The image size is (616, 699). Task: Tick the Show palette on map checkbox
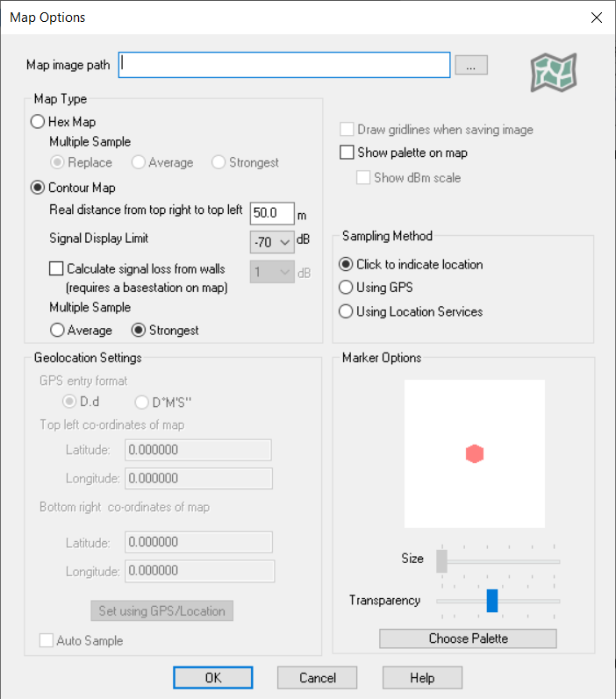tap(347, 153)
